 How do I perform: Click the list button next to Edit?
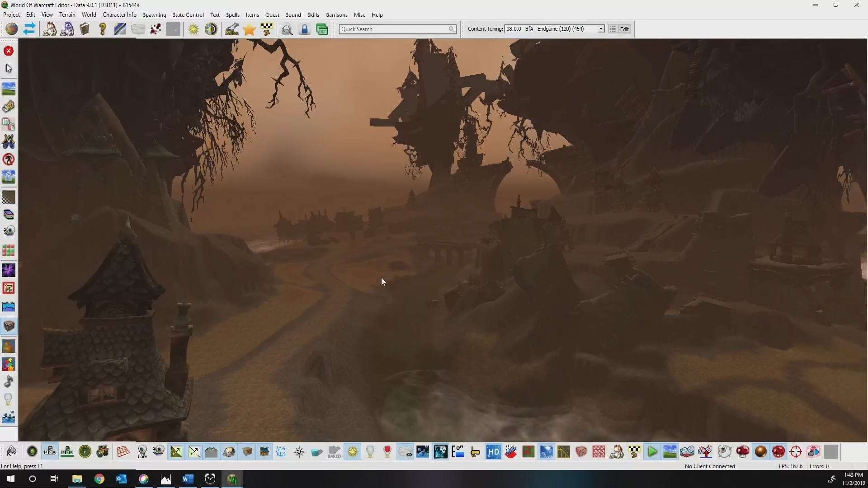coord(613,29)
